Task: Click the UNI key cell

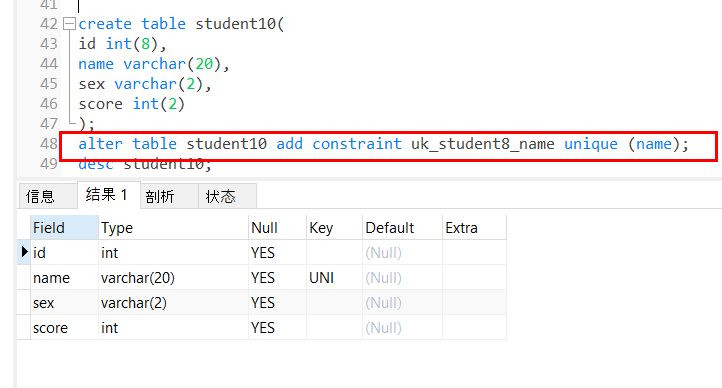Action: click(x=334, y=278)
